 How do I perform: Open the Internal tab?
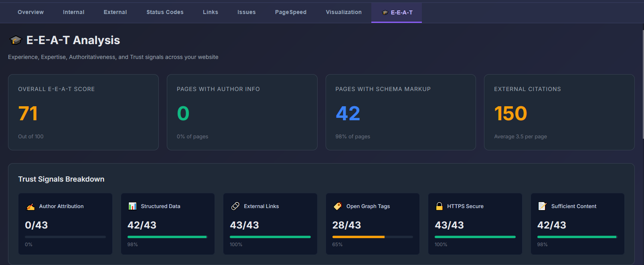pos(73,12)
